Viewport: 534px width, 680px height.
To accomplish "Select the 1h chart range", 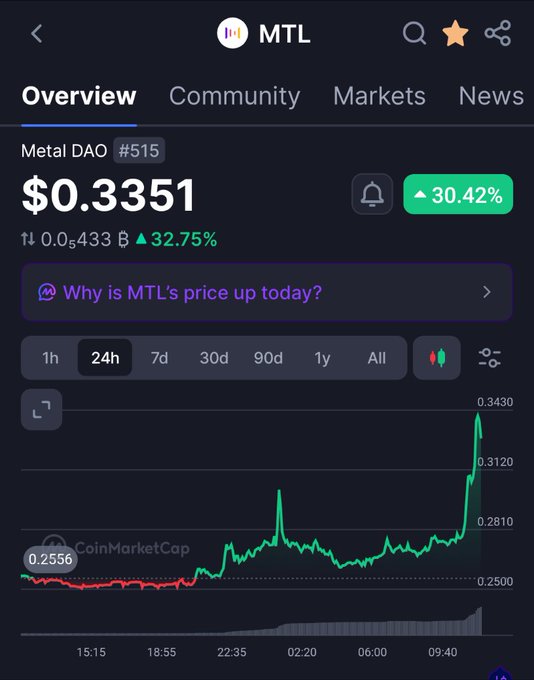I will pos(50,358).
